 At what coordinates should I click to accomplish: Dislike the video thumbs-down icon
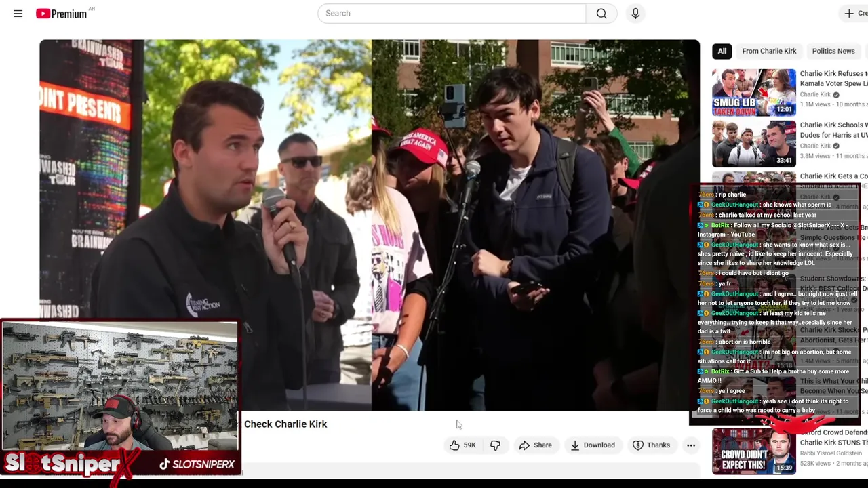tap(495, 445)
